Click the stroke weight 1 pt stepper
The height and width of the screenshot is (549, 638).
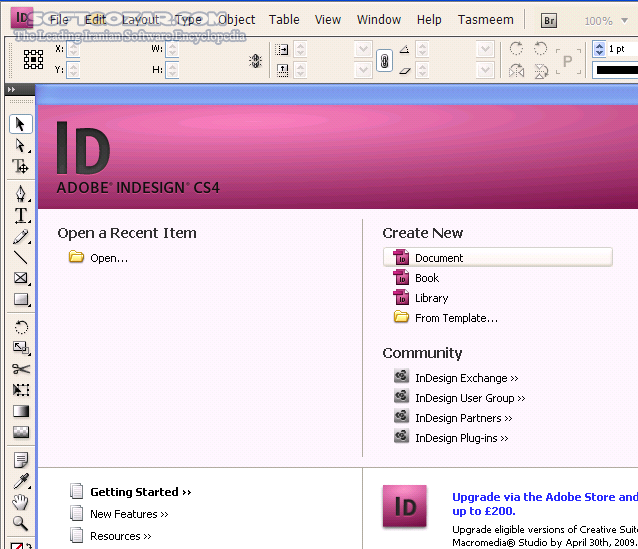point(599,49)
